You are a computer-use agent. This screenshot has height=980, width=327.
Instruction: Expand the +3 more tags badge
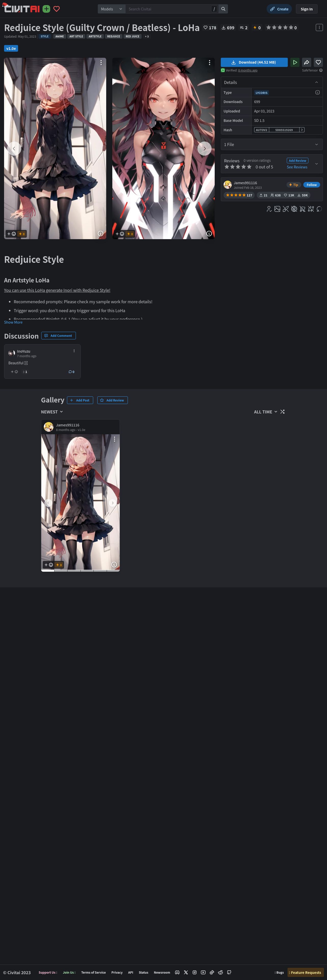click(x=146, y=37)
